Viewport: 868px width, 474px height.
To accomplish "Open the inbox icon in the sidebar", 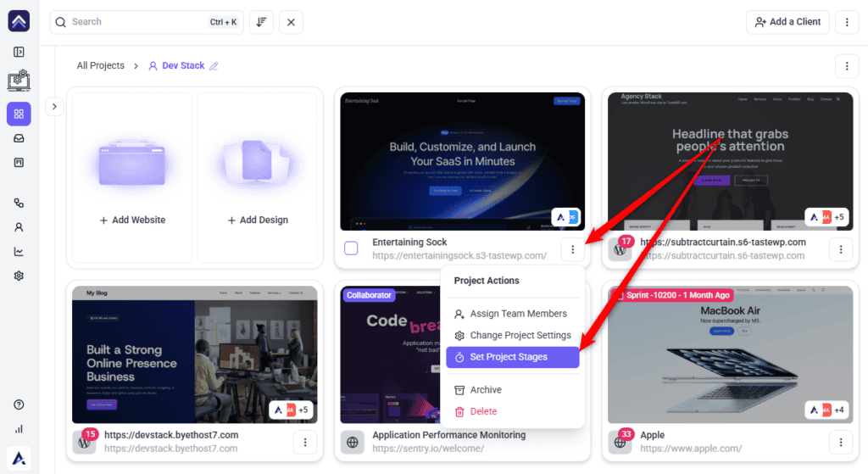I will [19, 138].
